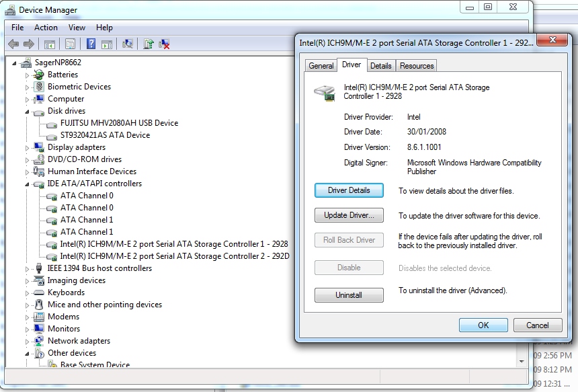Click Uninstall device toolbar icon with red X

pyautogui.click(x=164, y=44)
